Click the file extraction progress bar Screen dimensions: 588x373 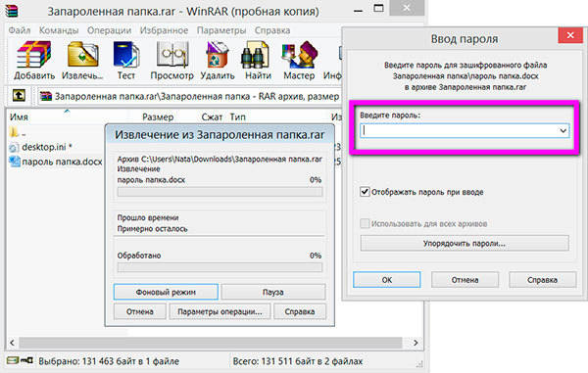coord(220,192)
